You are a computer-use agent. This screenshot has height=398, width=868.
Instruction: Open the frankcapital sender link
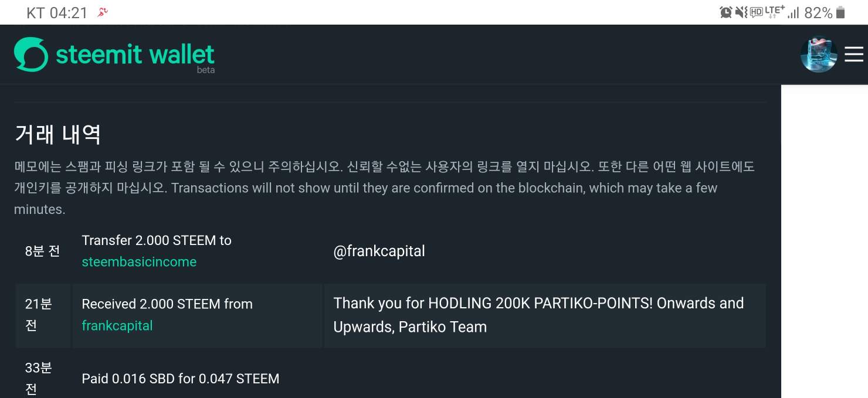click(117, 326)
